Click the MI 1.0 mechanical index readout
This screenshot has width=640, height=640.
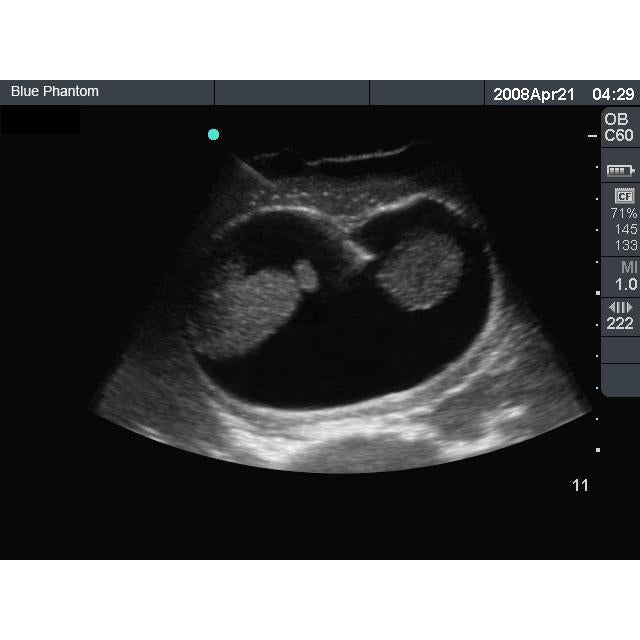626,276
